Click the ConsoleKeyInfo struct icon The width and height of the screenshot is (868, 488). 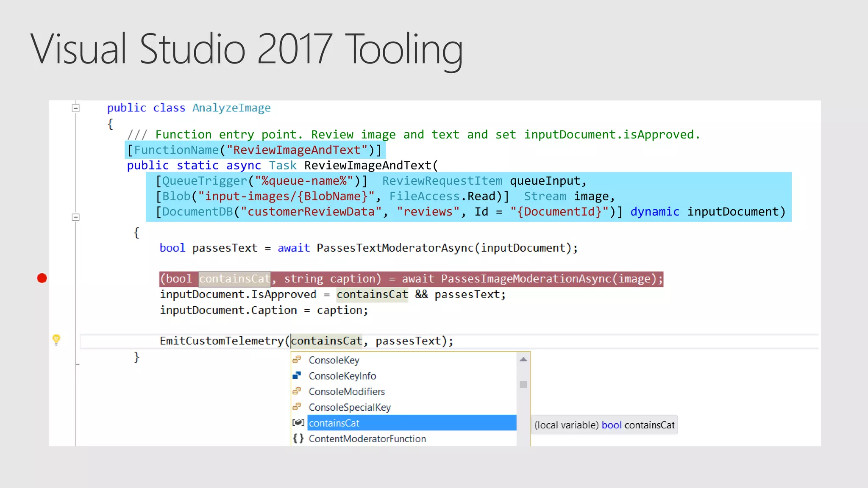coord(297,375)
